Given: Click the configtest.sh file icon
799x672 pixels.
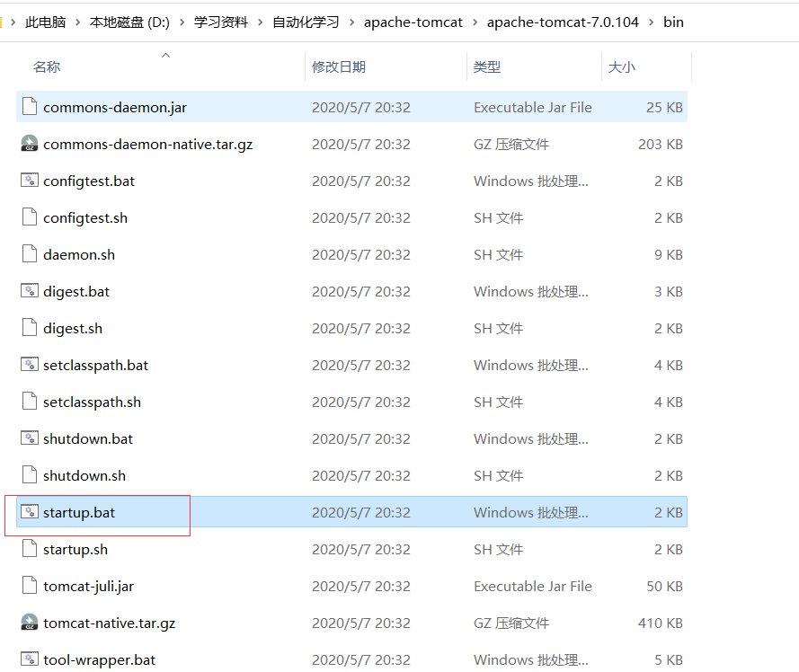Looking at the screenshot, I should [x=30, y=217].
